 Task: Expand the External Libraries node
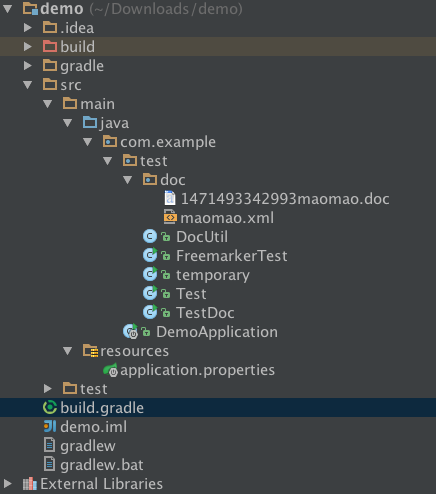click(x=8, y=484)
